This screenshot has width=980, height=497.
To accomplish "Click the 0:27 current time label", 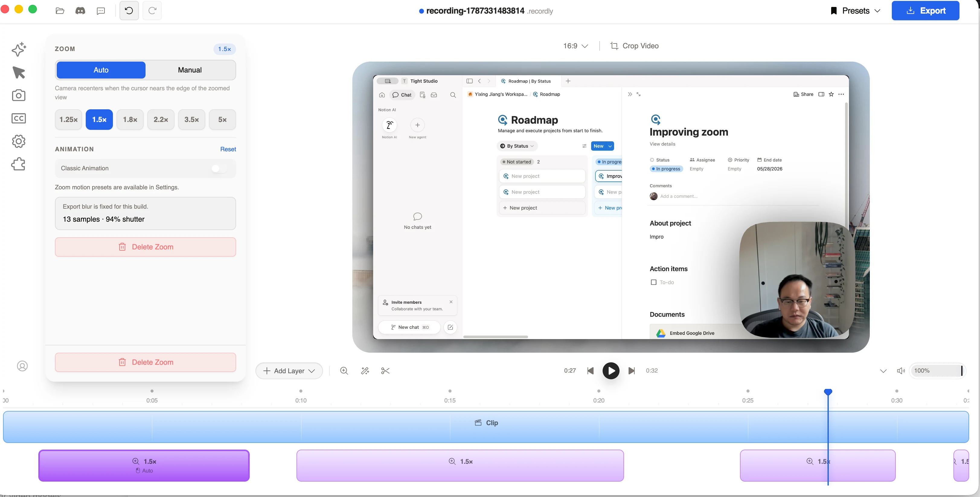I will (570, 371).
